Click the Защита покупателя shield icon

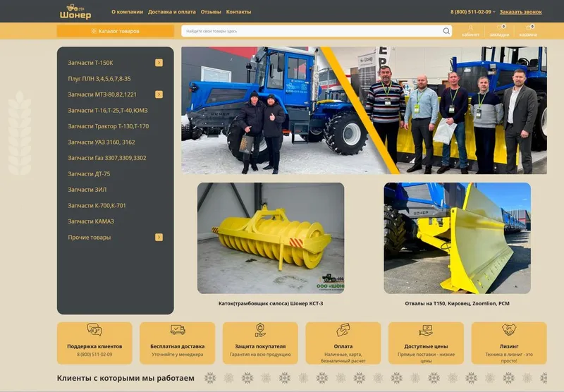[260, 330]
